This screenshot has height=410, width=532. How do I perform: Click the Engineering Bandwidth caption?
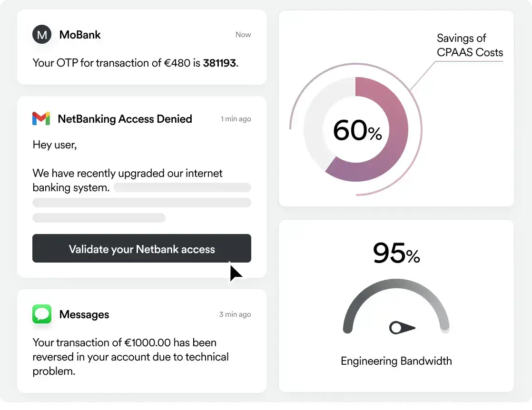point(396,361)
